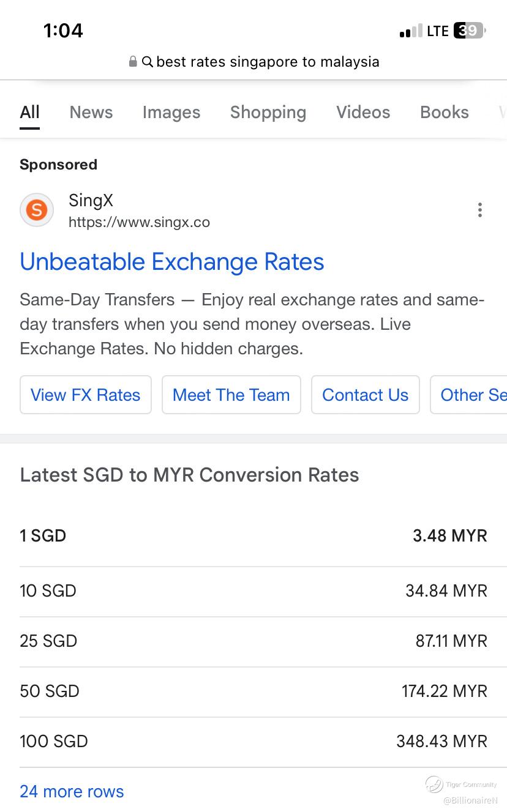Open the singx.co URL text

pyautogui.click(x=139, y=222)
